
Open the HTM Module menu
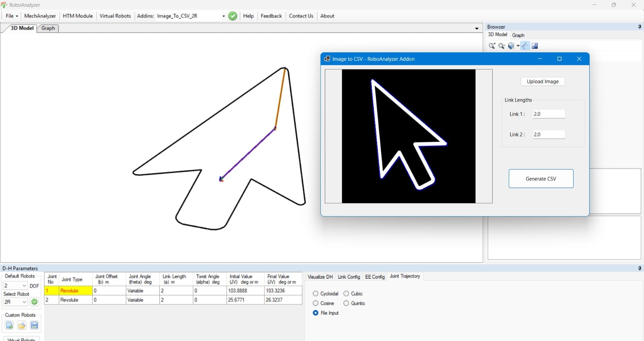78,16
